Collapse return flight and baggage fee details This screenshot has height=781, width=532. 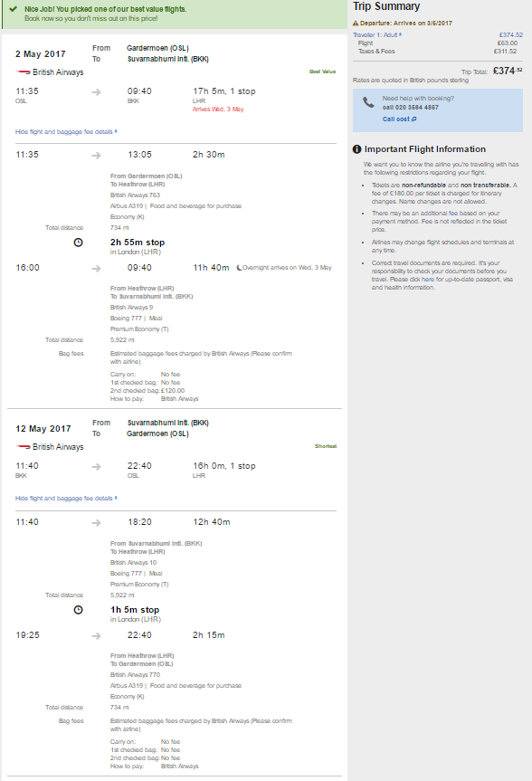pyautogui.click(x=66, y=498)
